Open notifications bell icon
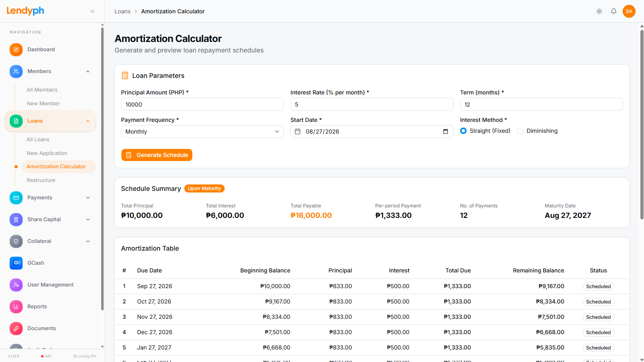Screen dimensions: 644x362 coord(614,11)
